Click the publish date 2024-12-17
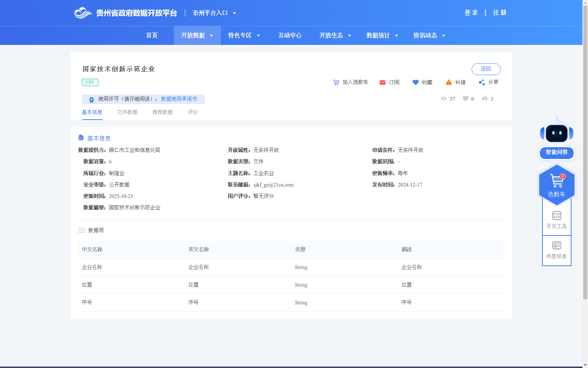Screen dimensions: 588x368 pyautogui.click(x=410, y=185)
